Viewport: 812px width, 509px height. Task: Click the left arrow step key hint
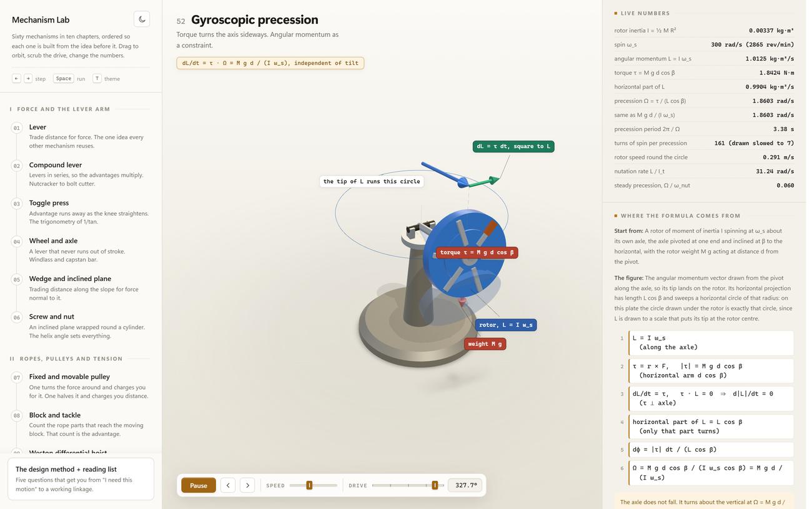(x=16, y=79)
